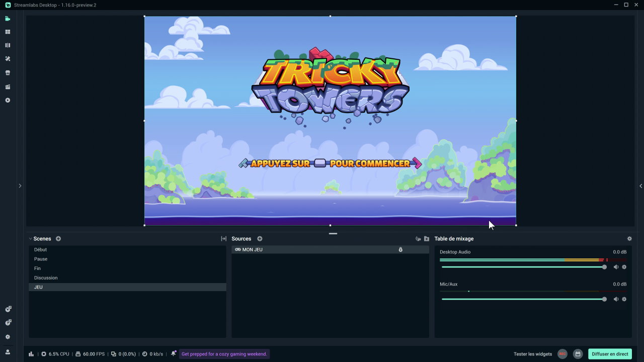Select the JEU scene
Image resolution: width=644 pixels, height=362 pixels.
tap(127, 287)
